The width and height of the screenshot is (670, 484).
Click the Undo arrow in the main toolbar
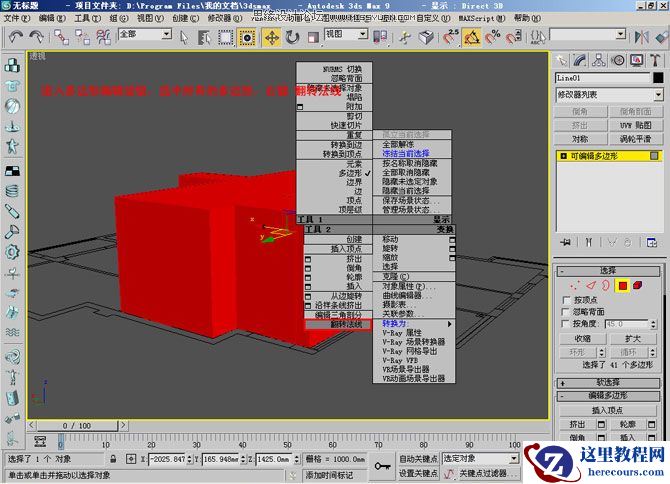click(15, 37)
